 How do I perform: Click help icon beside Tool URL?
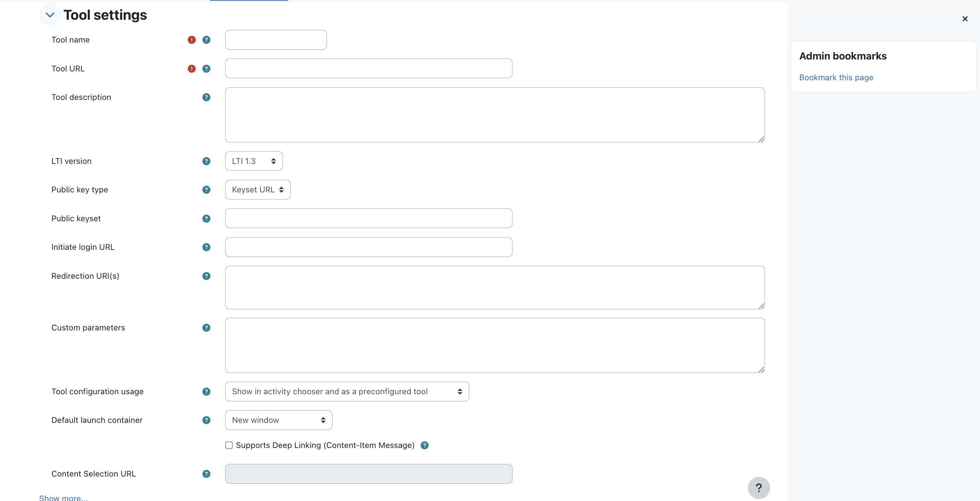click(x=206, y=69)
